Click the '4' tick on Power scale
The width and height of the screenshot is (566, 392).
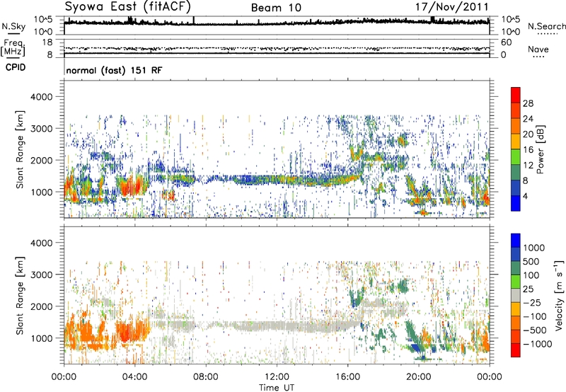click(525, 197)
